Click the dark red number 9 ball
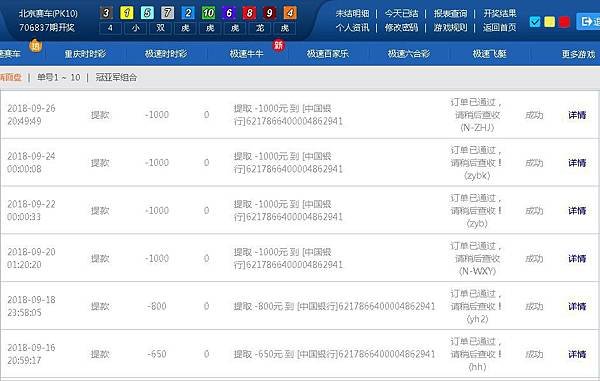 point(269,13)
